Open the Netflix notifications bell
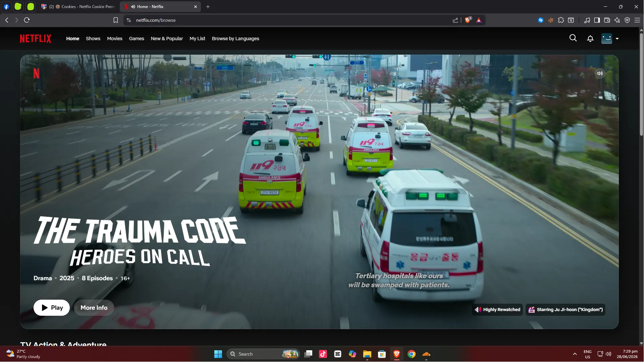Screen dimensions: 644x362 tap(590, 39)
